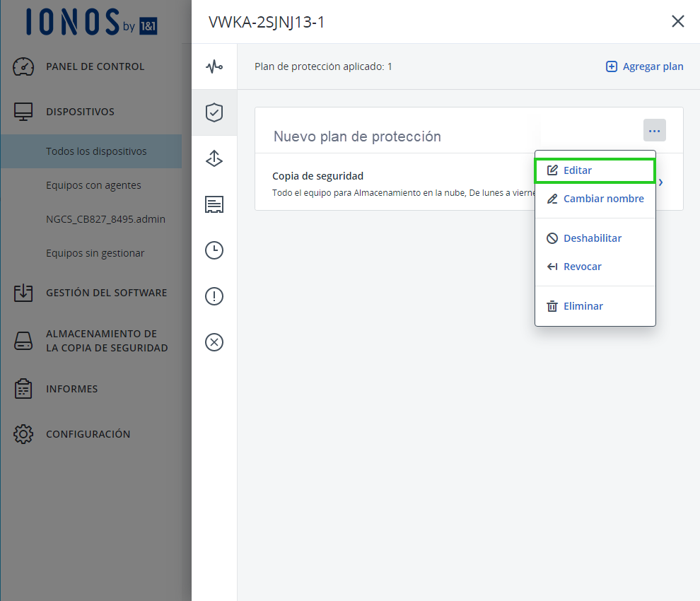700x601 pixels.
Task: Open the inventory list icon tab
Action: click(x=214, y=205)
